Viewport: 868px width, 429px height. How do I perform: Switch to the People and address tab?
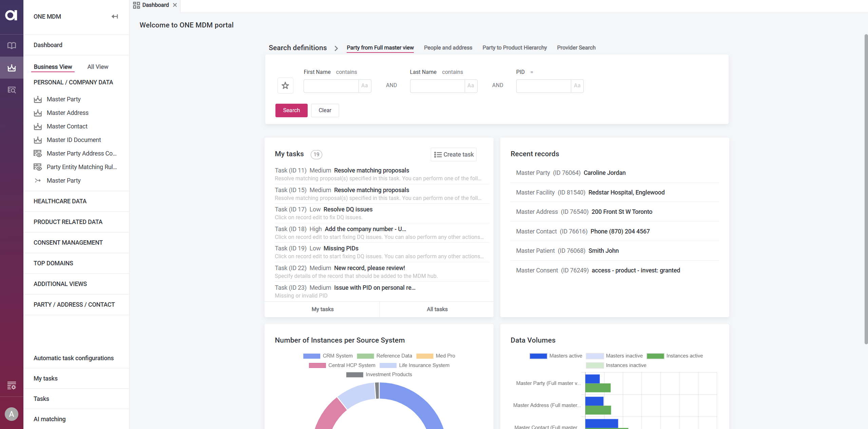pos(448,48)
